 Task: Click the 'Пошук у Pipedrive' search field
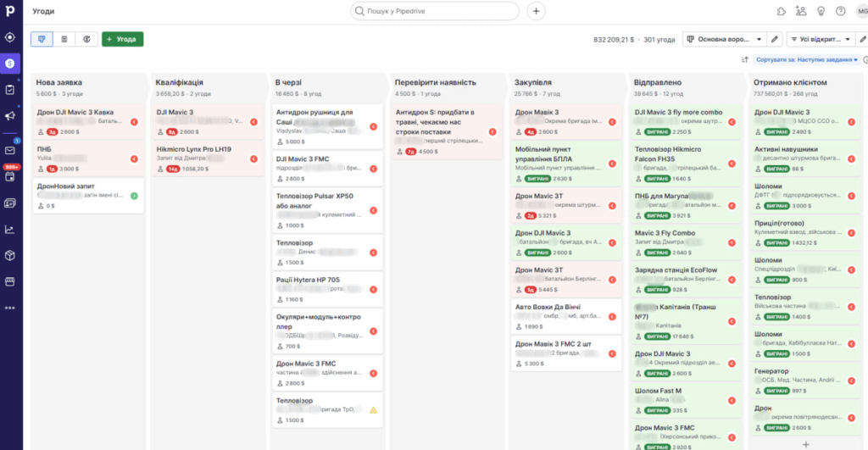pos(435,11)
